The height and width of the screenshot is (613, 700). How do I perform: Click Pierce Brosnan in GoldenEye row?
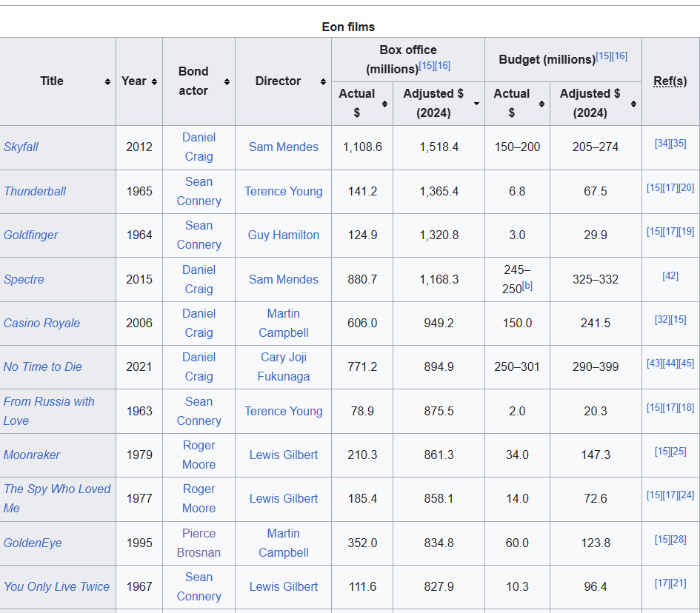coord(199,543)
